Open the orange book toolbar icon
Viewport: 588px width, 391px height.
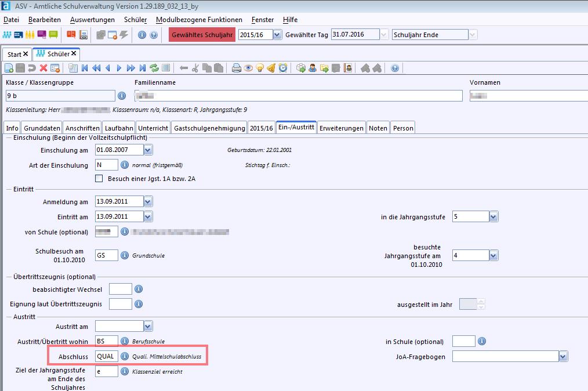[71, 35]
